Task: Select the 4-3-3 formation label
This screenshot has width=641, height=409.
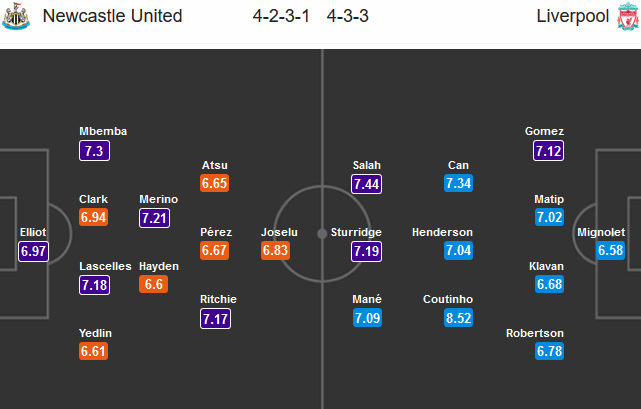Action: point(348,16)
